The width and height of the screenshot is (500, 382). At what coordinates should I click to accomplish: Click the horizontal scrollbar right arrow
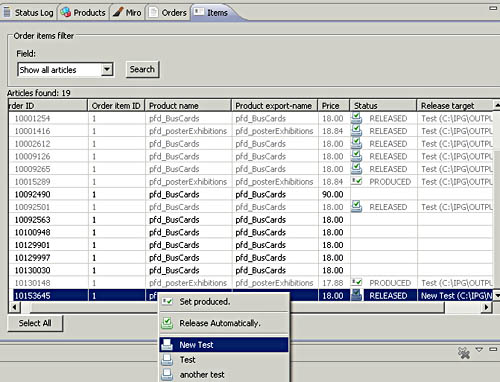click(486, 307)
